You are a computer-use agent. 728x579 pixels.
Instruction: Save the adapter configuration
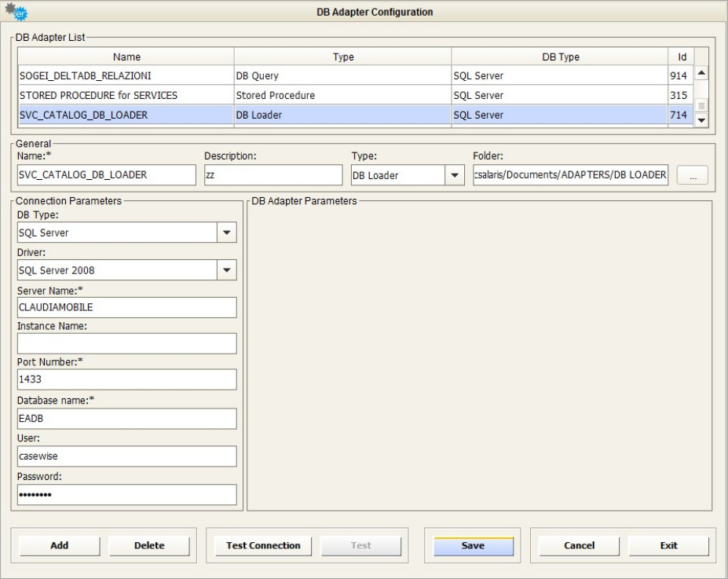[473, 546]
